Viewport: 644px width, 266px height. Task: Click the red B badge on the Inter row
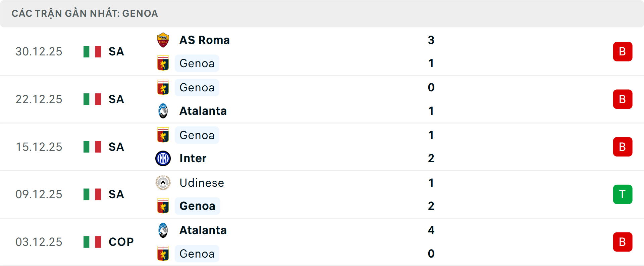click(623, 146)
